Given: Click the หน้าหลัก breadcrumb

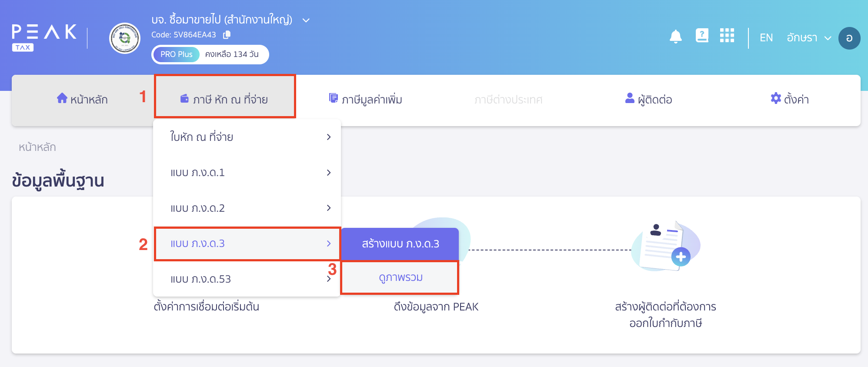Looking at the screenshot, I should coord(37,147).
